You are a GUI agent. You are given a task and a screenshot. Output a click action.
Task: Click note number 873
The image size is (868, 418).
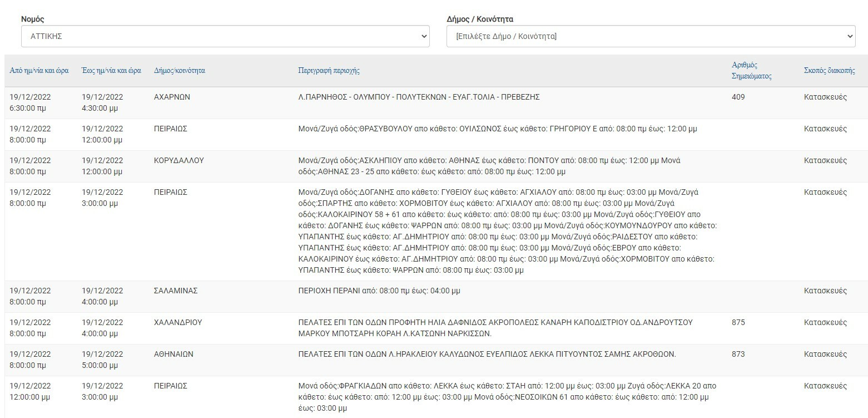click(738, 354)
